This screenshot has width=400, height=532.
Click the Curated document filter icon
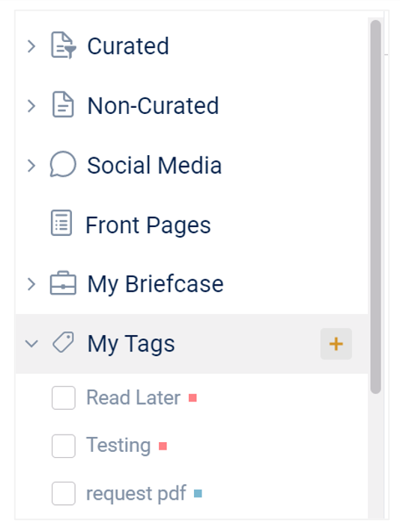(x=64, y=45)
